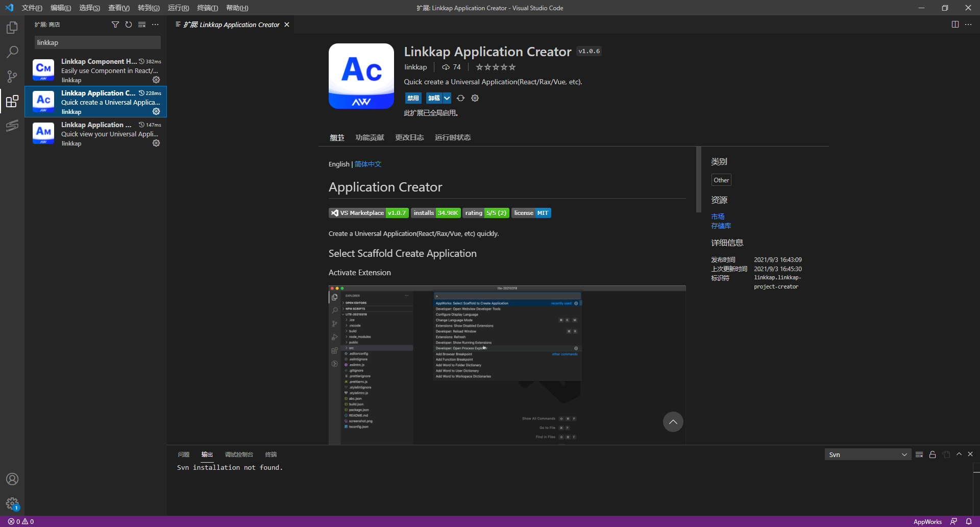Open the 编辑(E) menu
The width and height of the screenshot is (980, 527).
click(x=61, y=8)
